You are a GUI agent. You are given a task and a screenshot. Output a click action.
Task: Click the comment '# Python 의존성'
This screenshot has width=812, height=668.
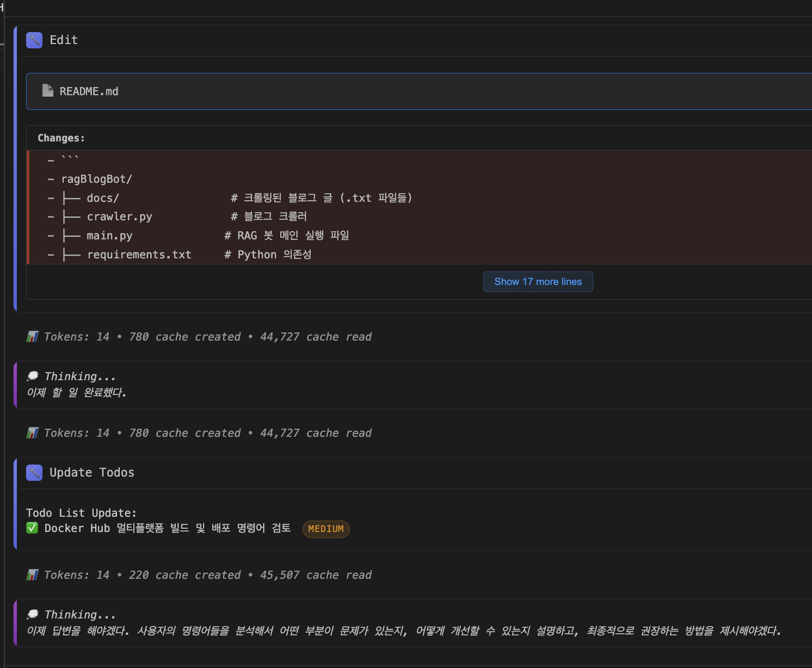pos(268,255)
